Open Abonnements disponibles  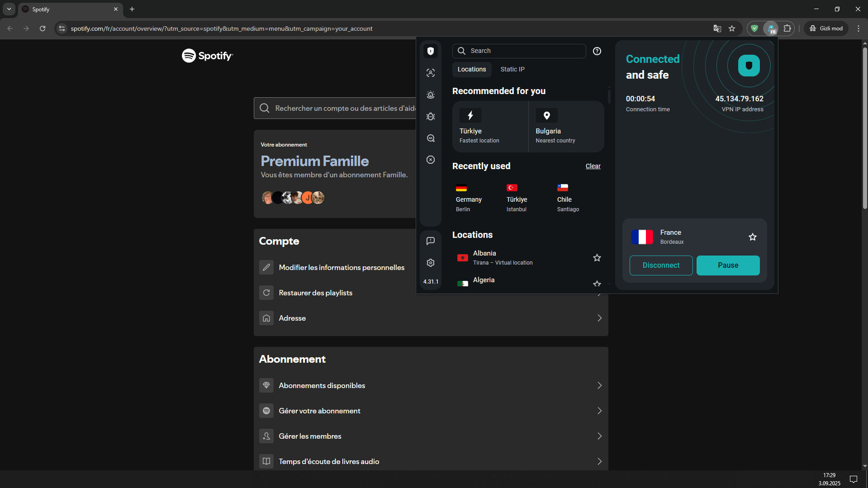(431, 385)
